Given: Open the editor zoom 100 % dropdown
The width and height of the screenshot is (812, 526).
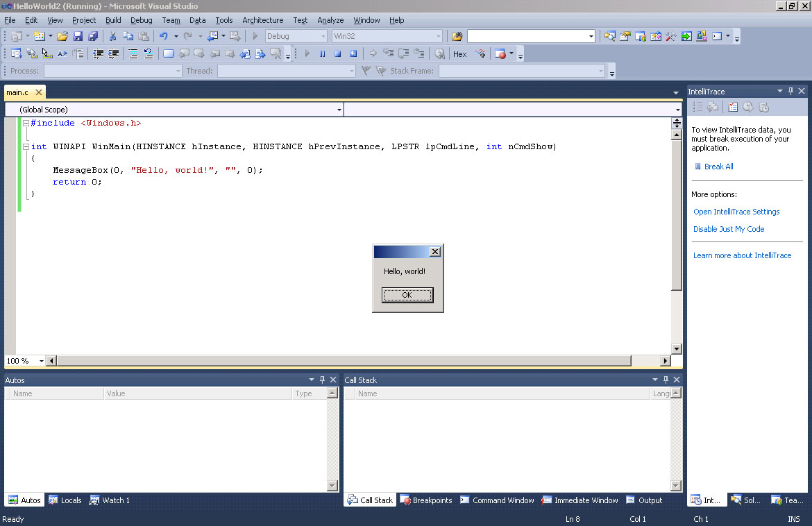Looking at the screenshot, I should click(42, 361).
